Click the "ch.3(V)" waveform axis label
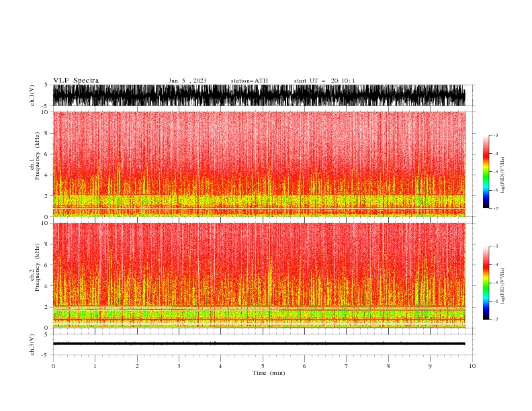532x411 pixels. point(32,345)
